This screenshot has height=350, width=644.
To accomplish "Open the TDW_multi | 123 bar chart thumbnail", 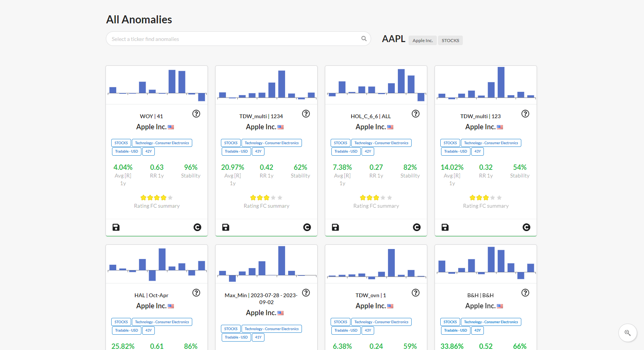I will pyautogui.click(x=486, y=85).
